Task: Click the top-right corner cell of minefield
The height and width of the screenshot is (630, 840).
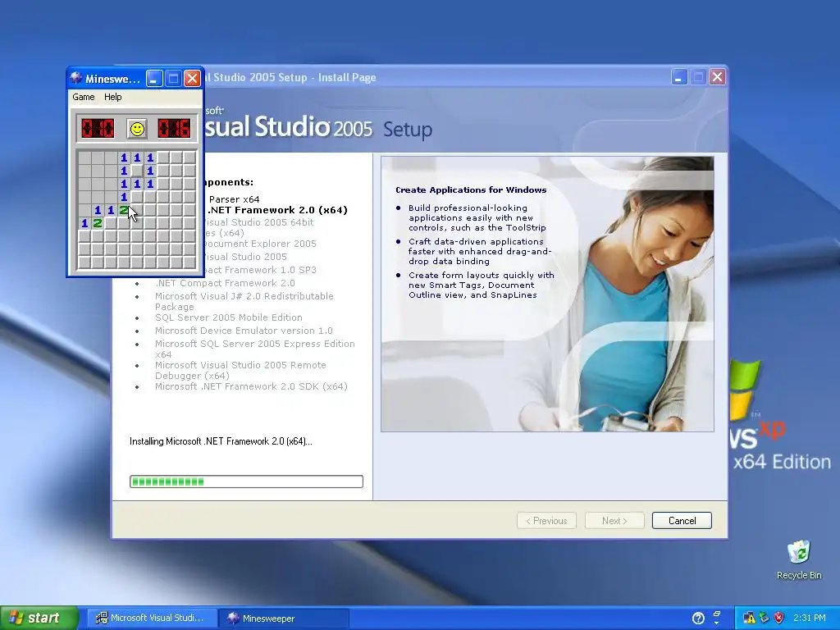Action: pyautogui.click(x=189, y=157)
